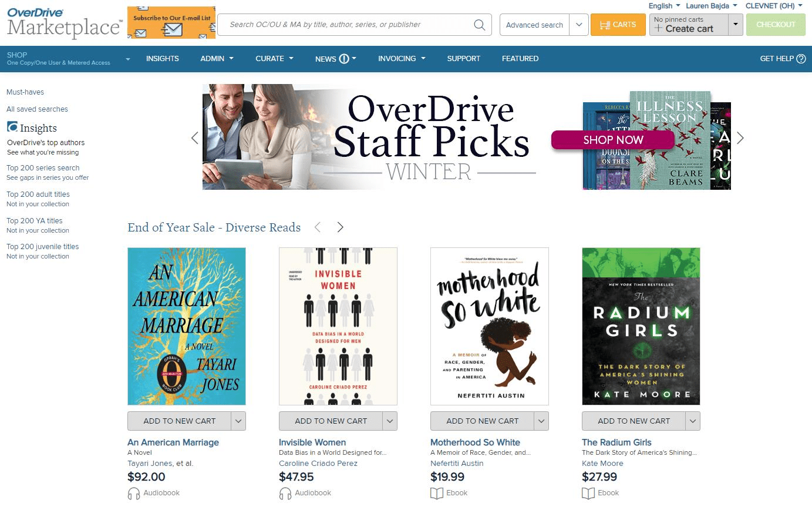Show the next banner slide

(x=740, y=138)
